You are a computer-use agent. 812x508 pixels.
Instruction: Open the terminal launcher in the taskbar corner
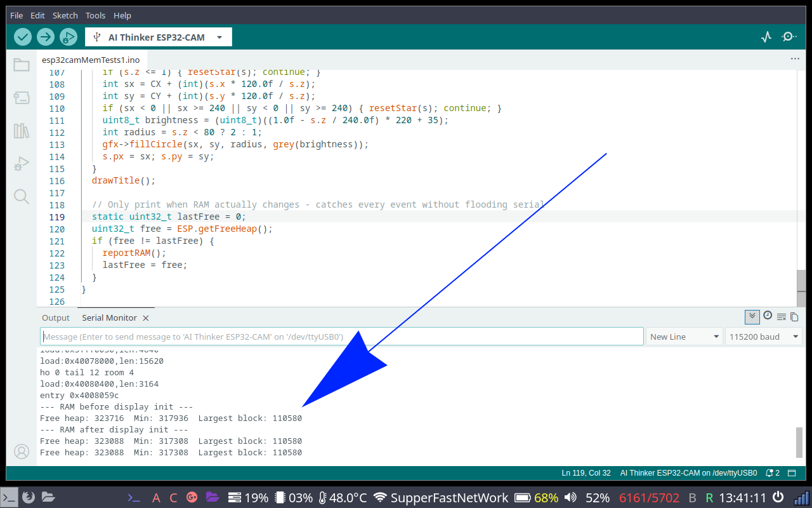pos(9,497)
